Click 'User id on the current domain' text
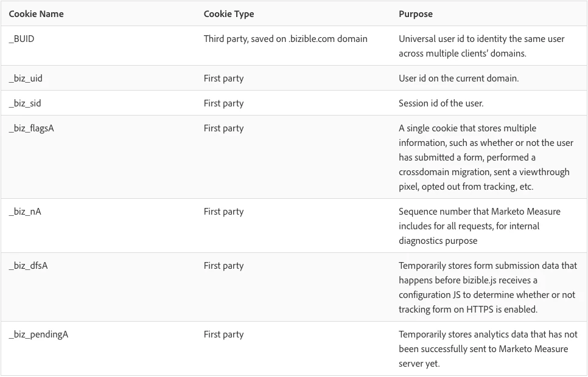588x377 pixels. point(458,78)
